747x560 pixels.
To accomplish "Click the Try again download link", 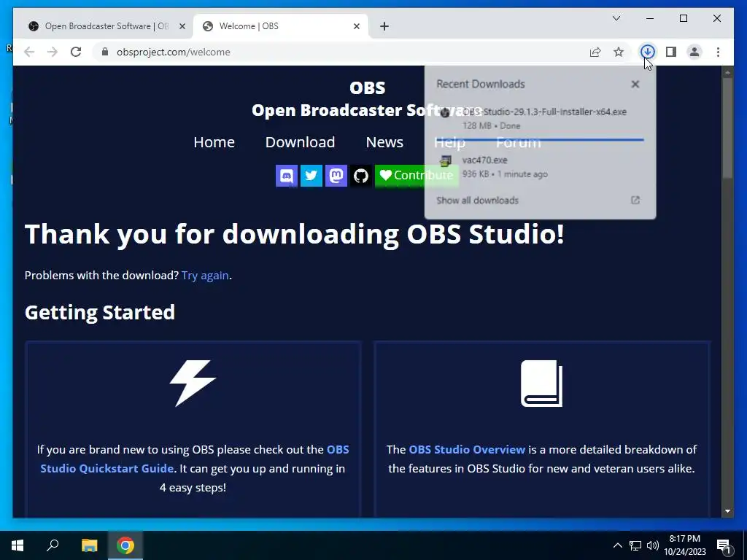I will (x=205, y=275).
